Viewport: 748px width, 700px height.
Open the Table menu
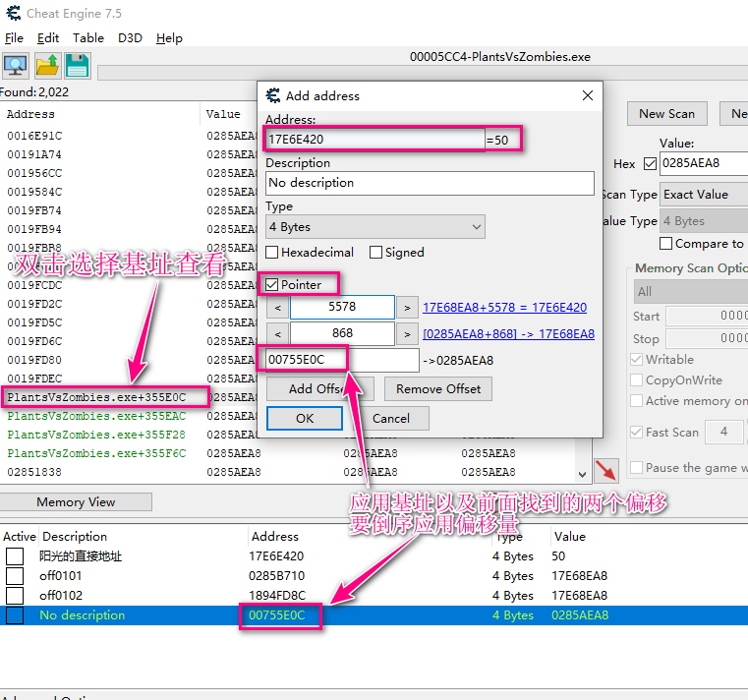88,38
